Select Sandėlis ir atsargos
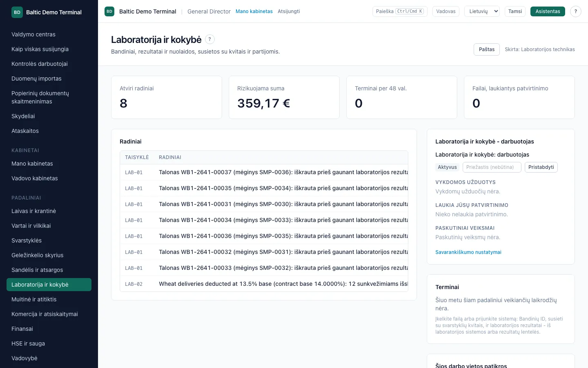This screenshot has width=588, height=368. coord(49,270)
